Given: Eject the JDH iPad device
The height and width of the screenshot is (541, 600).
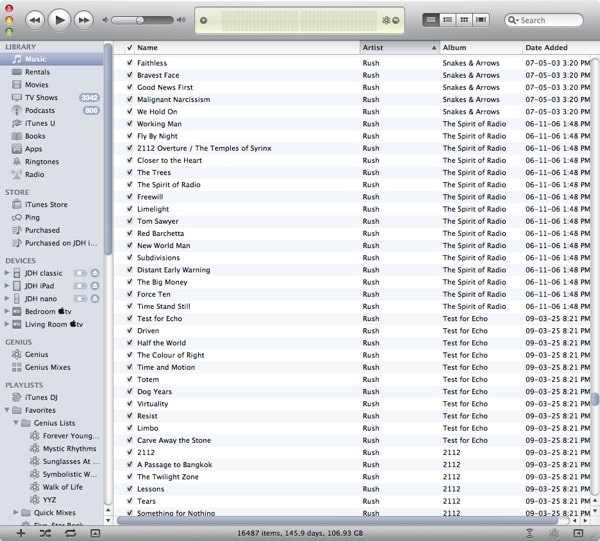Looking at the screenshot, I should [95, 286].
